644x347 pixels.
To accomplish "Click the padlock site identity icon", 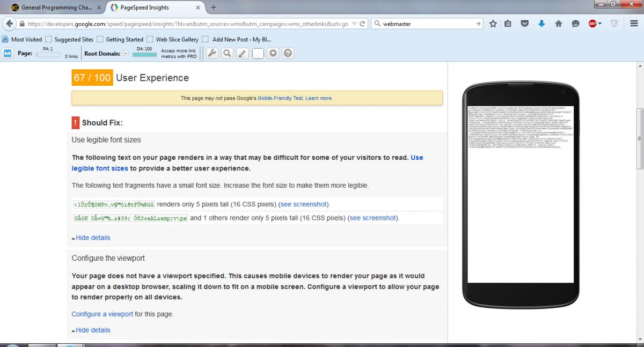I will pos(22,24).
